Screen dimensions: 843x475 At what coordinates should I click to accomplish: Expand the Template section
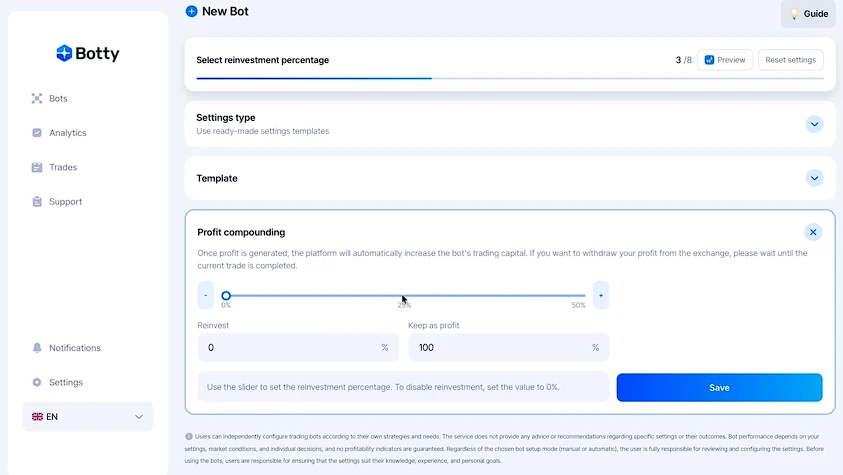[815, 178]
